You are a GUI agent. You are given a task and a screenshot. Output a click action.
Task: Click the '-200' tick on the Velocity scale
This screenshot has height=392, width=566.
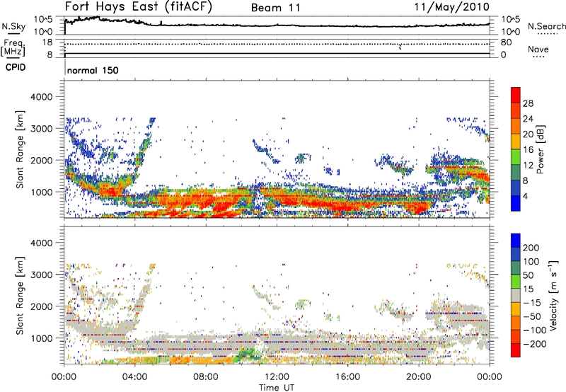(x=535, y=344)
